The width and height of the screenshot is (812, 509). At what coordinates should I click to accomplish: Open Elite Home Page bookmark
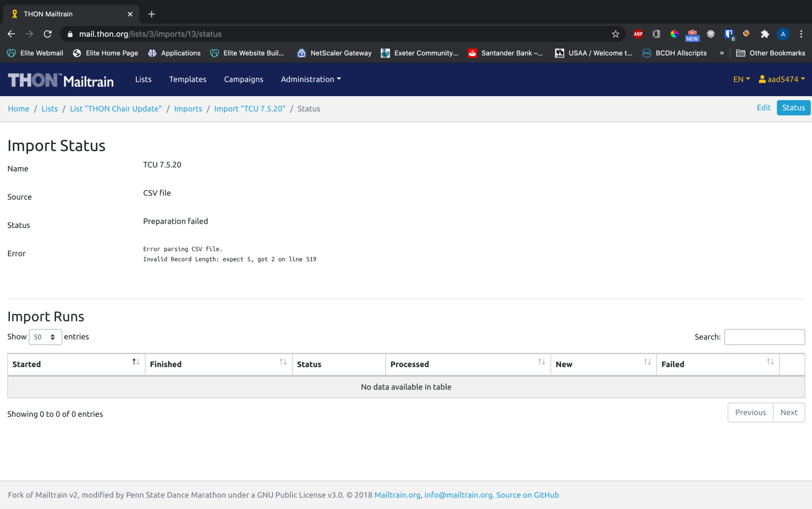tap(105, 53)
